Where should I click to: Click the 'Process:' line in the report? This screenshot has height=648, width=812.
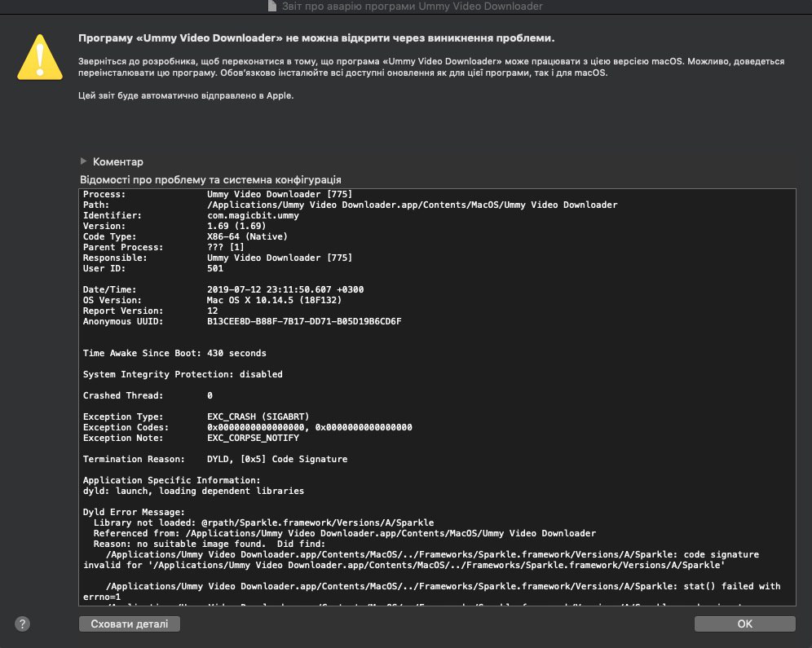tap(218, 194)
